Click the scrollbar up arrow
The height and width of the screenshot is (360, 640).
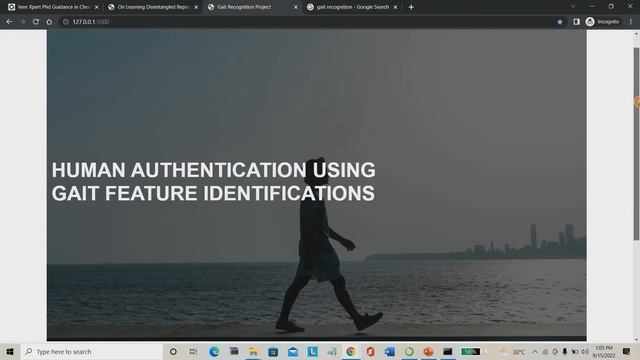point(636,35)
